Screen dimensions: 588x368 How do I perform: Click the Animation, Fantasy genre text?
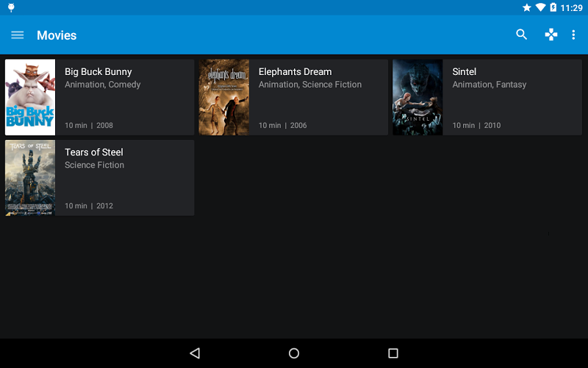[x=490, y=85]
